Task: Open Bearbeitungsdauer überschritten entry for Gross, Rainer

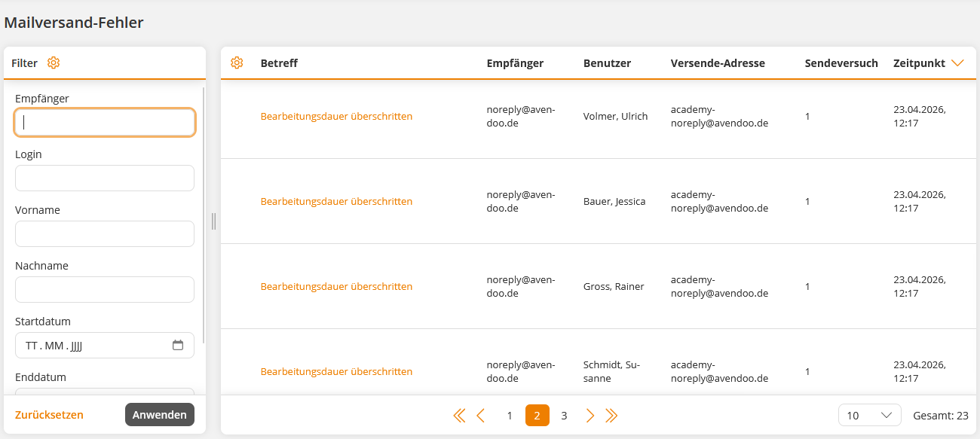Action: 336,287
